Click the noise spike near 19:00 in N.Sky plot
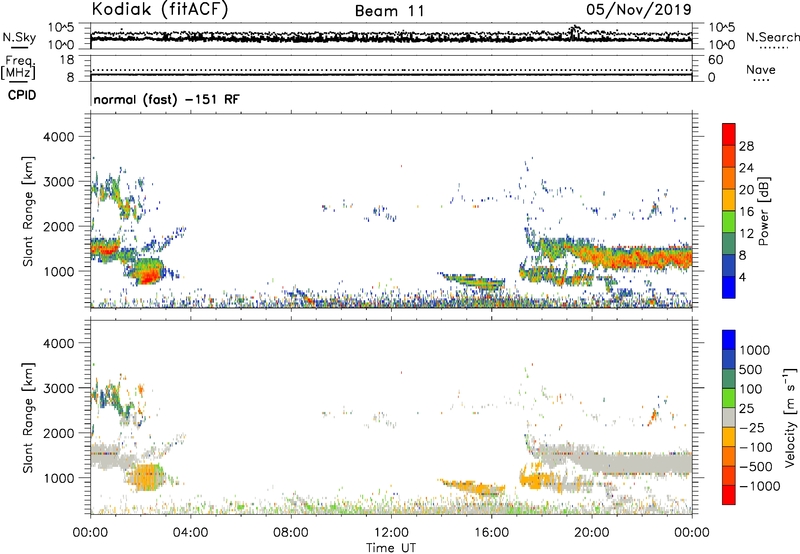The image size is (800, 554). 575,31
